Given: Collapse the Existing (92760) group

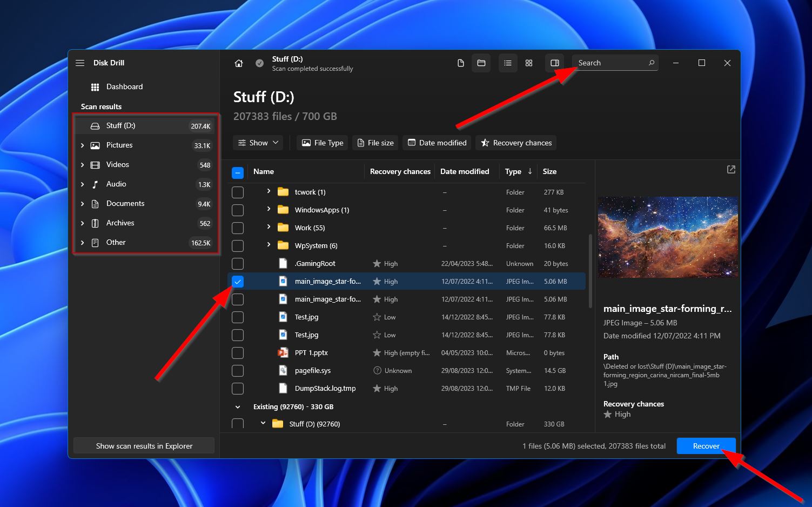Looking at the screenshot, I should coord(238,407).
